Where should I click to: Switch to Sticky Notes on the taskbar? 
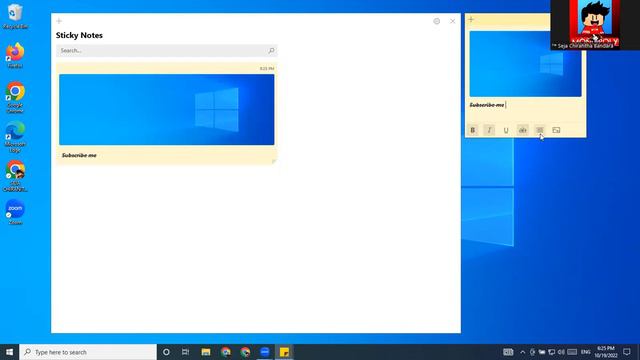coord(284,352)
